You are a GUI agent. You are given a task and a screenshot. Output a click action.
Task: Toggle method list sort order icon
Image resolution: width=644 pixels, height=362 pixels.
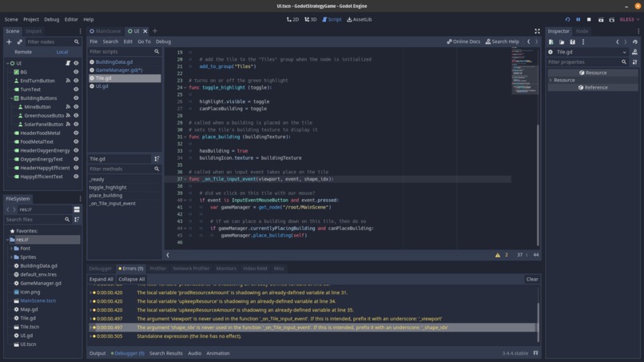157,158
